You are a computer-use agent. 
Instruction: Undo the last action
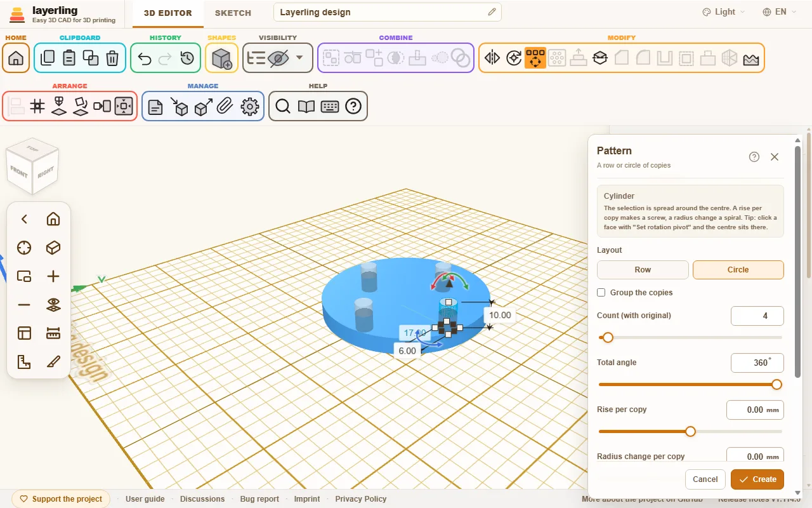[x=145, y=58]
